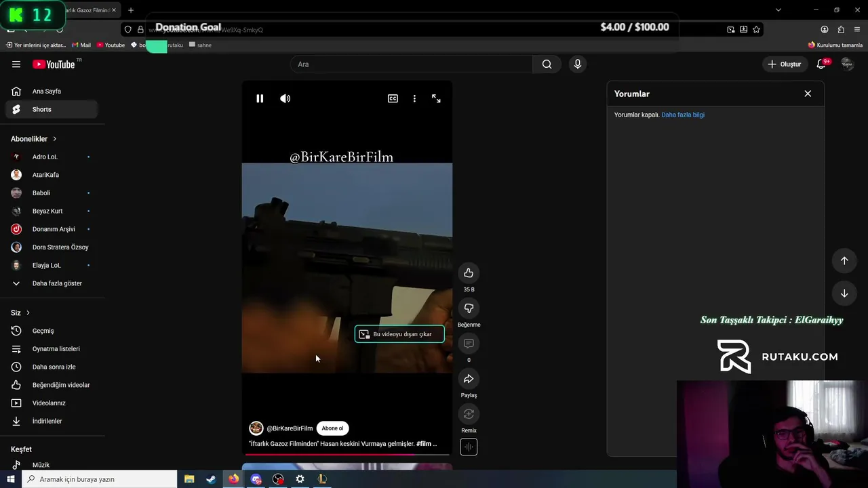Open the 'Mail' bookmark
This screenshot has height=488, width=868.
pos(81,45)
